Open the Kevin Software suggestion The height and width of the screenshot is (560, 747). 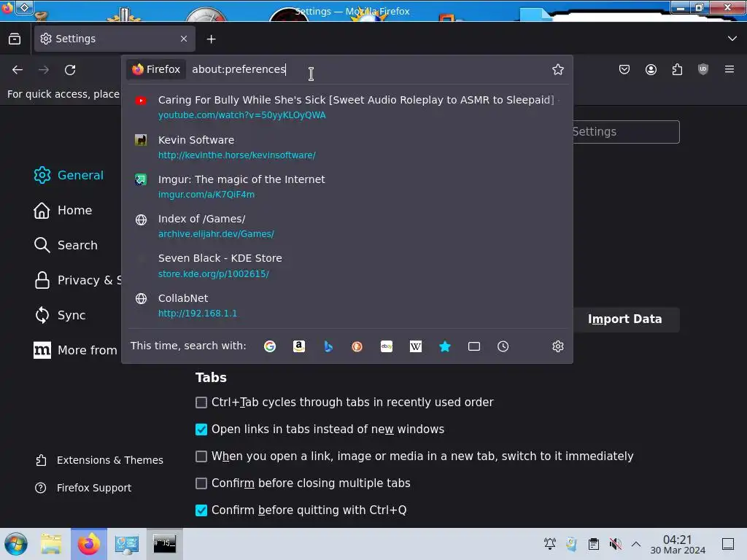click(347, 147)
